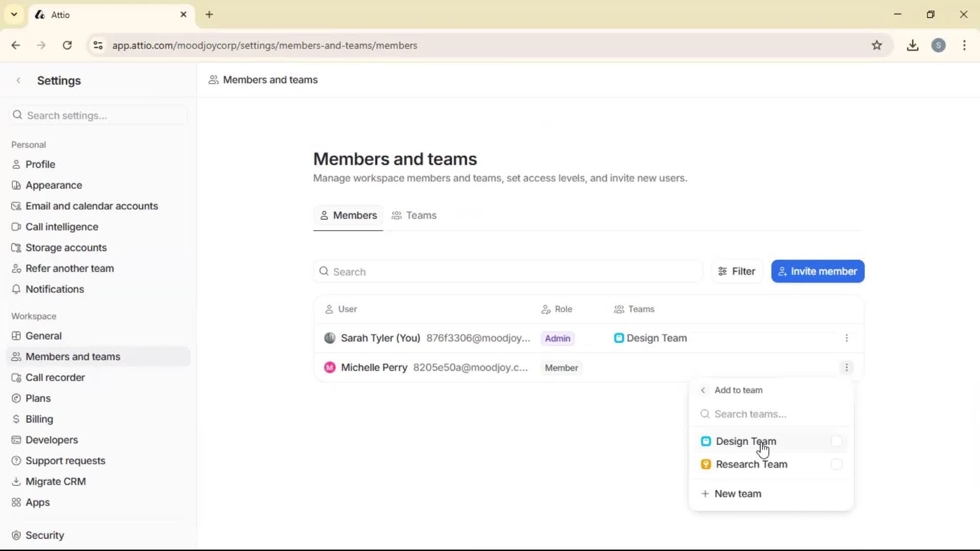Toggle the Research Team checkbox
The image size is (980, 551).
837,464
